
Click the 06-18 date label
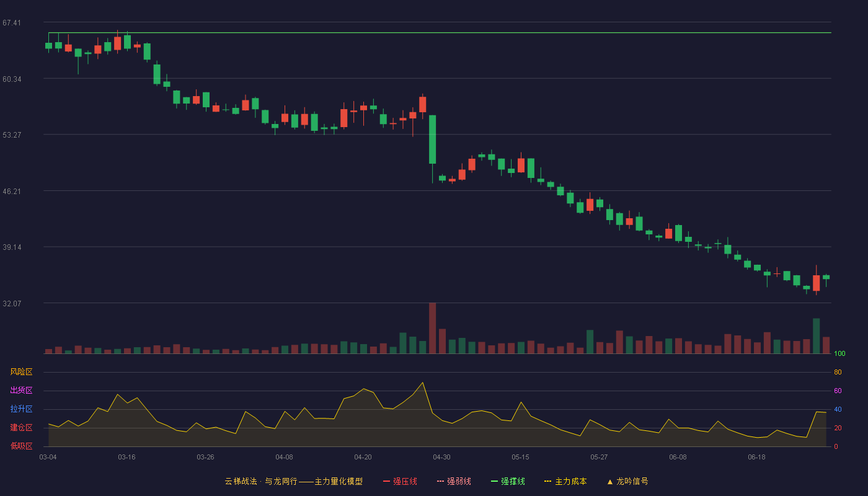point(756,457)
